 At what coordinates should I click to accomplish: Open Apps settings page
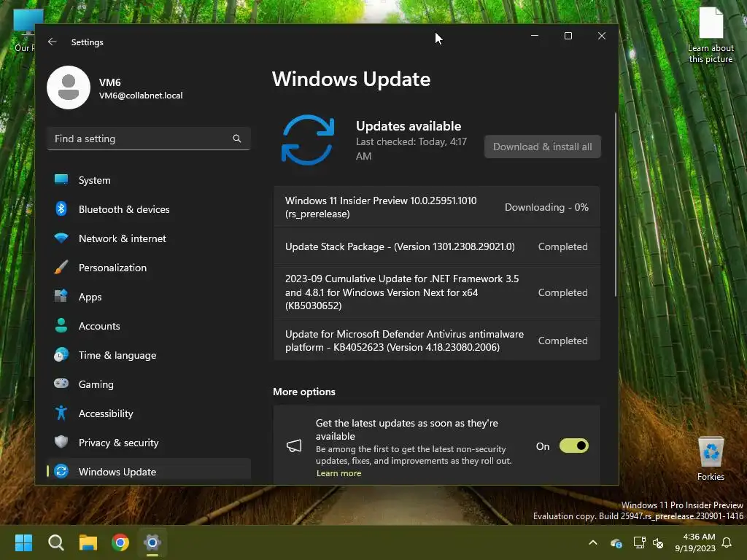pos(149,297)
